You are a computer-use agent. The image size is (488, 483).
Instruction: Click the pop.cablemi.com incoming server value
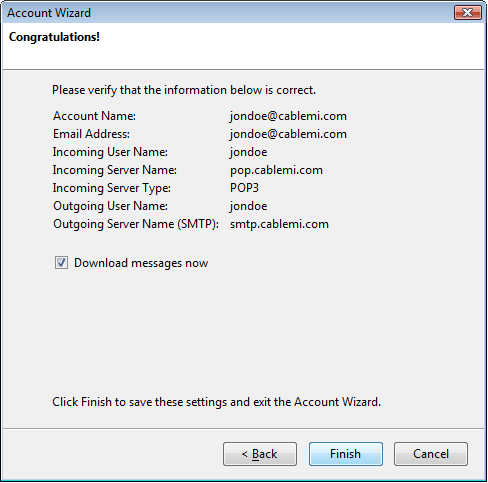tap(276, 170)
